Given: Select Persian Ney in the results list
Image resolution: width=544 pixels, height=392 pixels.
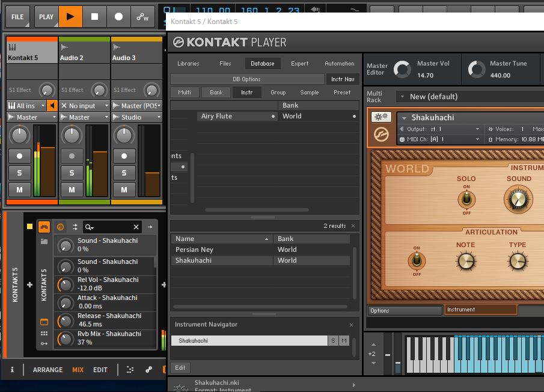Looking at the screenshot, I should coord(260,250).
